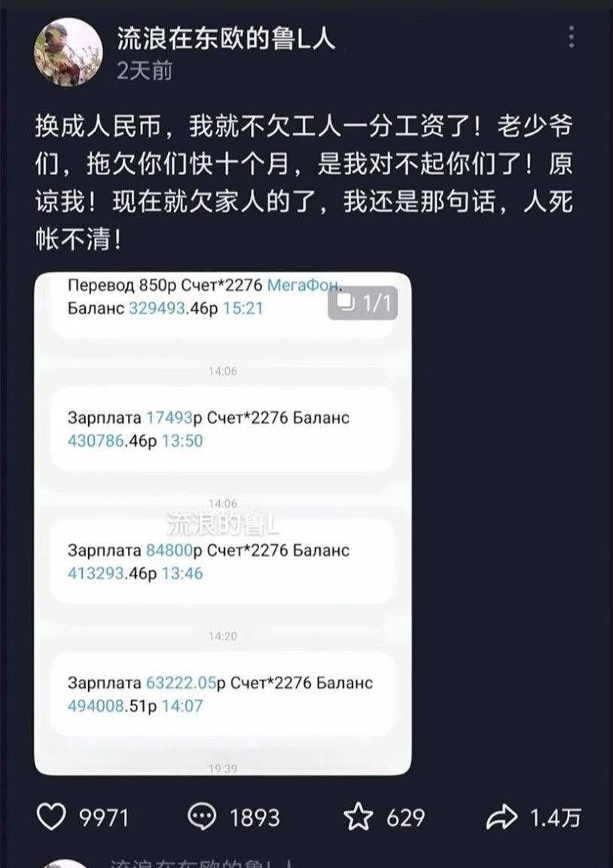Open username 流浪在东欧的鲁L人 profile

226,38
